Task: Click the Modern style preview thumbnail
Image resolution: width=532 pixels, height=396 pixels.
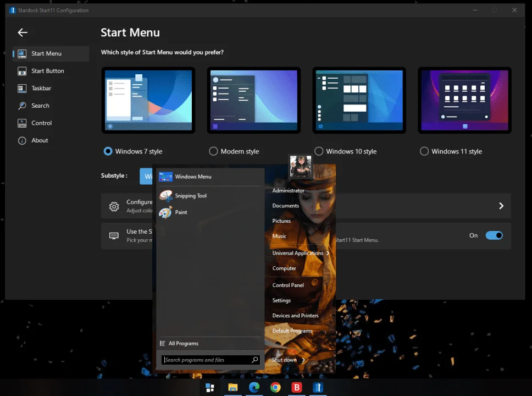Action: pos(254,100)
